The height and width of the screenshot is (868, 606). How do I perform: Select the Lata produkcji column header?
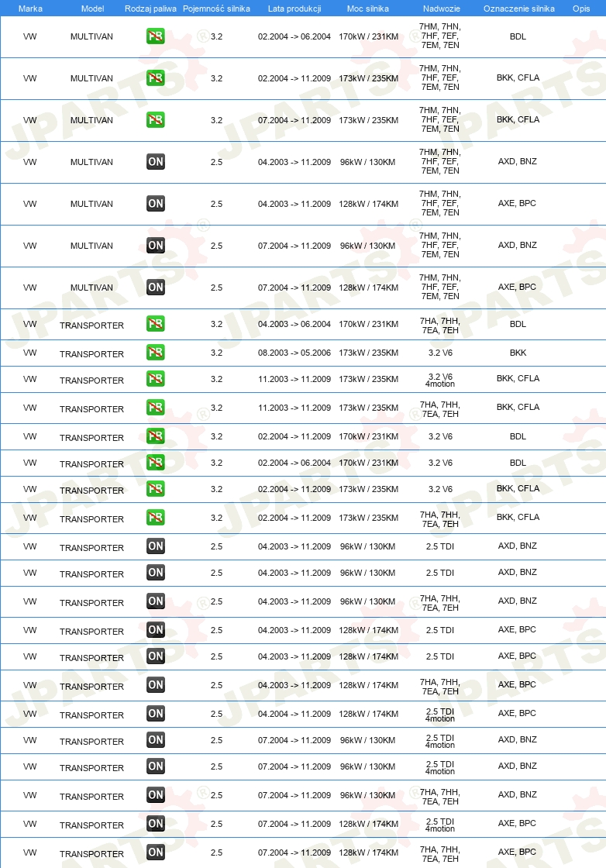294,9
